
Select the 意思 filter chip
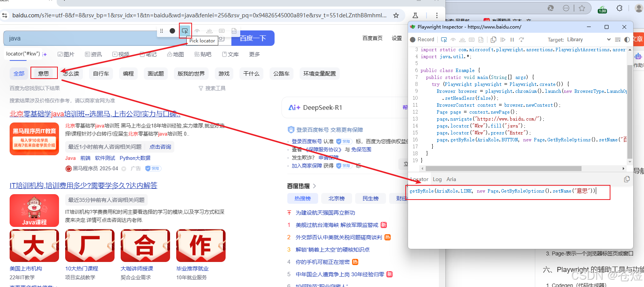click(44, 74)
